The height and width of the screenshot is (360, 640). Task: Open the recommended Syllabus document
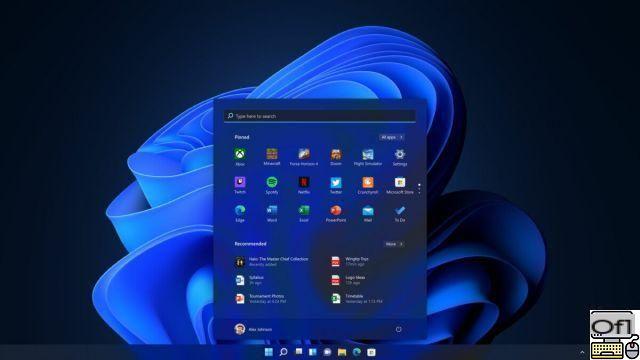tap(249, 280)
